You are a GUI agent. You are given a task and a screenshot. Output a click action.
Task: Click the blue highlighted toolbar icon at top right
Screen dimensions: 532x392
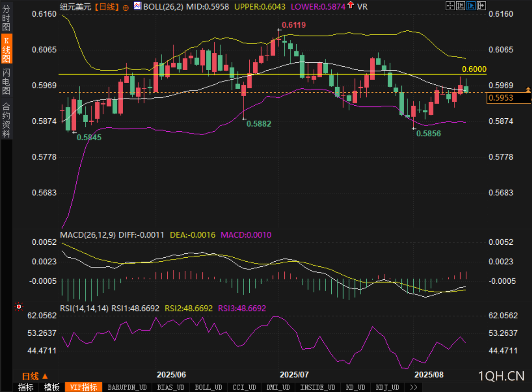click(x=470, y=6)
